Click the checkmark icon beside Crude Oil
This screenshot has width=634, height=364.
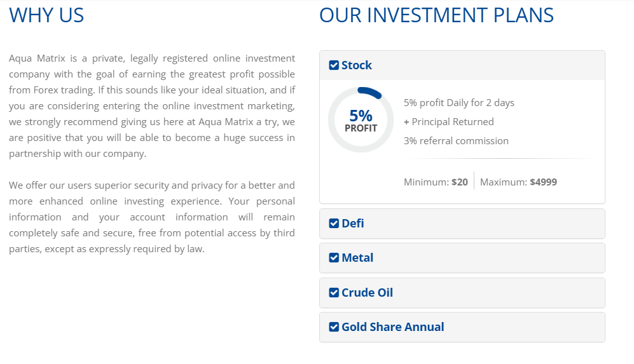[x=334, y=293]
